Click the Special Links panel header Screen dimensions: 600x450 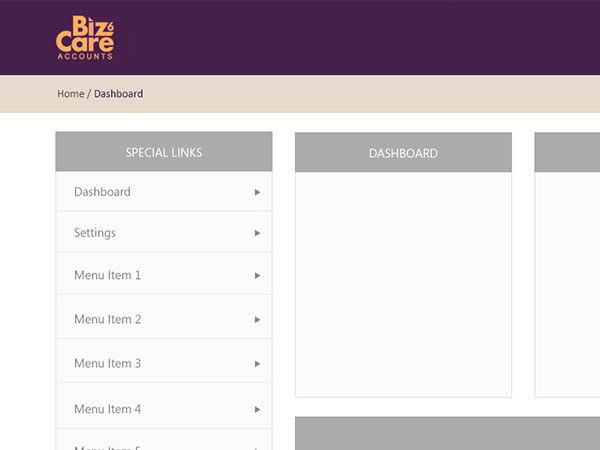[x=164, y=152]
